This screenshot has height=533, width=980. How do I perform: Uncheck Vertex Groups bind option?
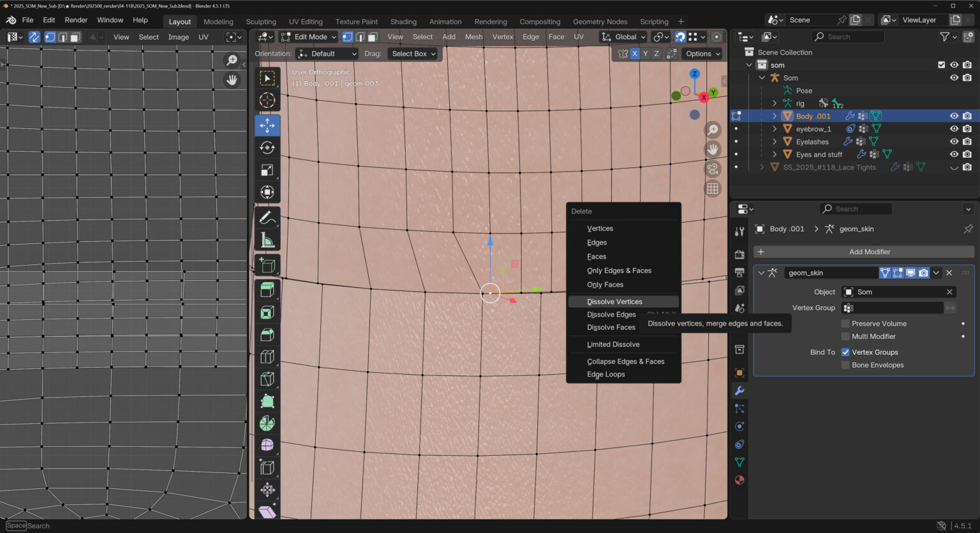(x=845, y=352)
